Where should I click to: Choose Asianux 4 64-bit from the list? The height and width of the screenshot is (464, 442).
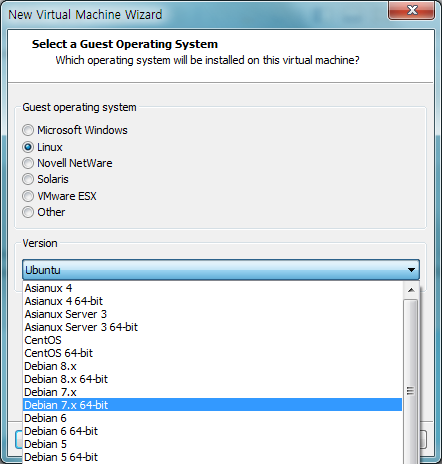click(x=212, y=301)
